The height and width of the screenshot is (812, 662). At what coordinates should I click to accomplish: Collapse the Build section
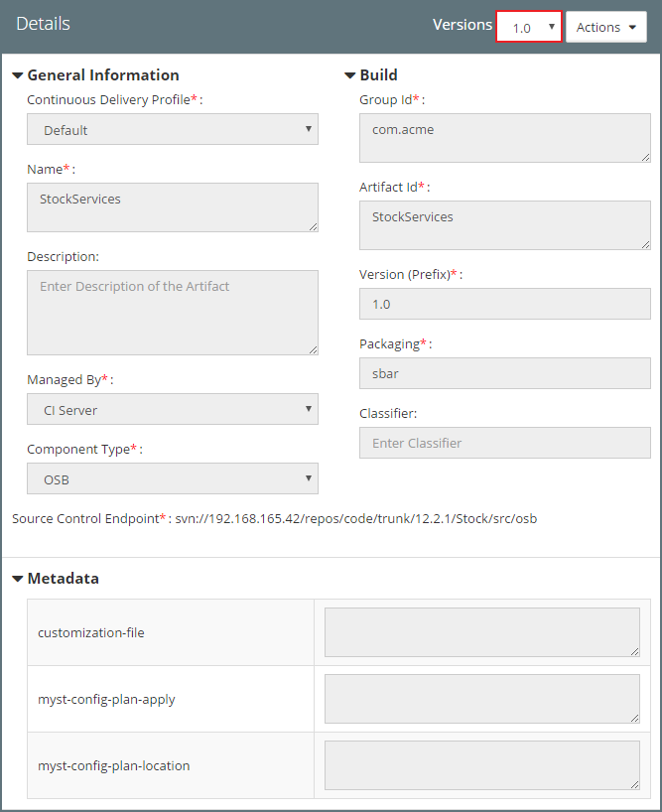click(350, 75)
